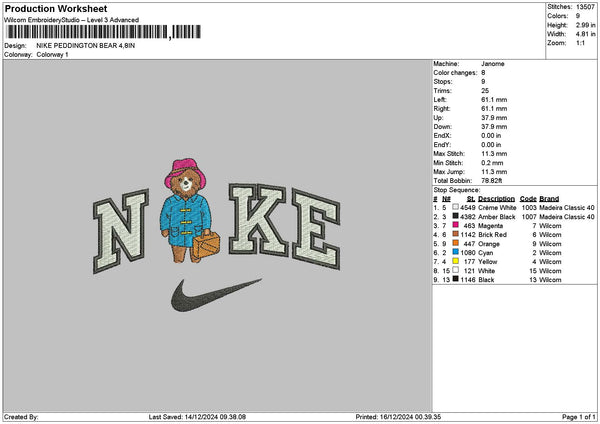This screenshot has width=600, height=424.
Task: Pick the Yellow thread swatch
Action: point(455,261)
